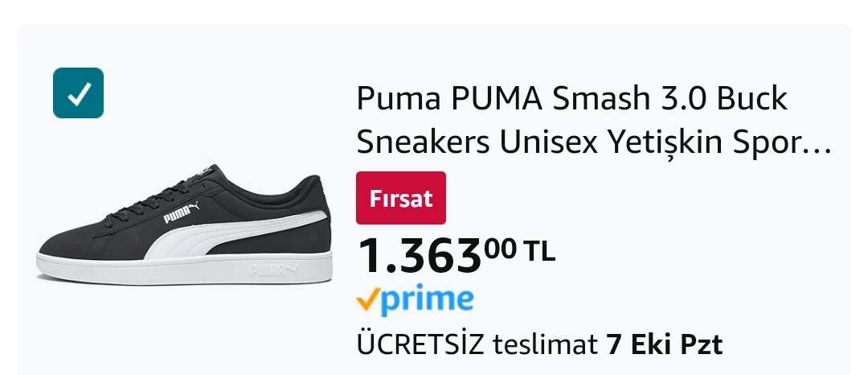Click the empty card area right of Fırsat

(643, 198)
